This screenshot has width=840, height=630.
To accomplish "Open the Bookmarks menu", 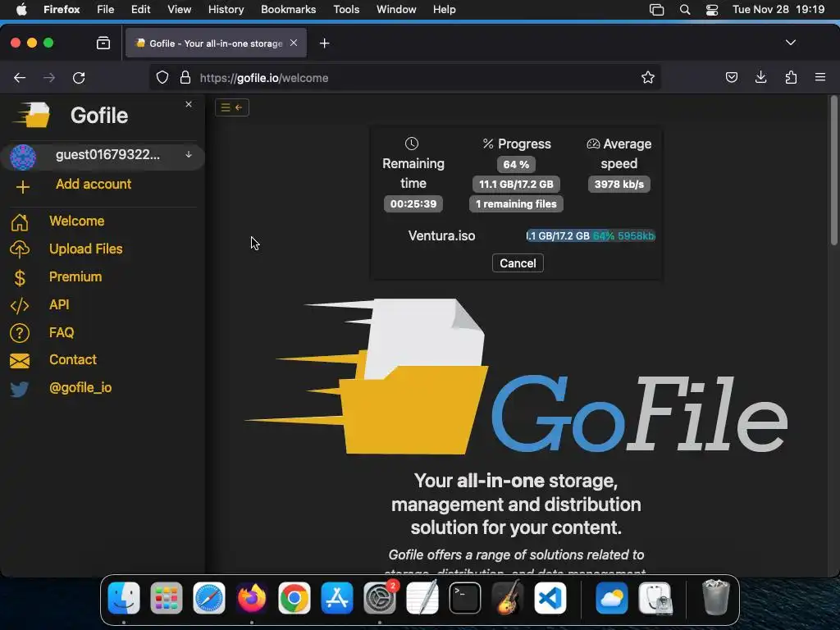I will click(x=288, y=9).
